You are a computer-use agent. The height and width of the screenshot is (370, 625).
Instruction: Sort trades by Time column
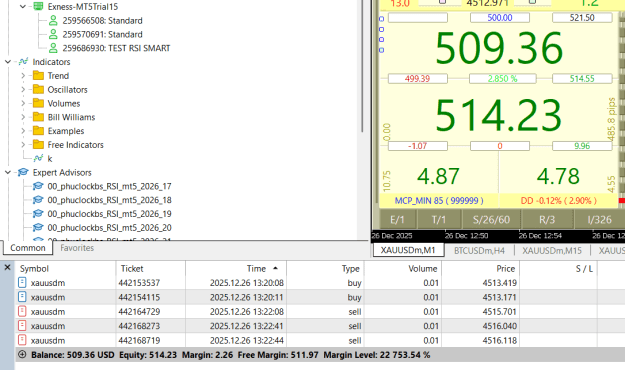(236, 269)
